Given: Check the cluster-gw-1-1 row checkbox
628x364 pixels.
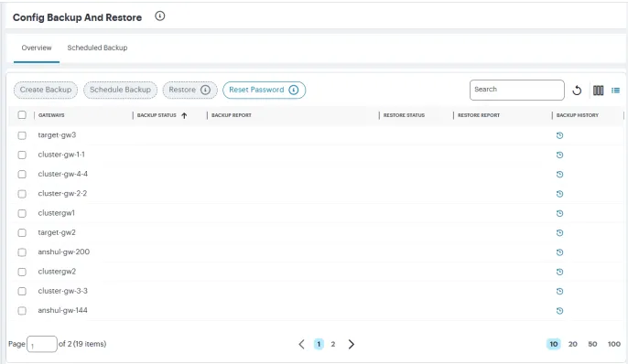Looking at the screenshot, I should (x=22, y=155).
